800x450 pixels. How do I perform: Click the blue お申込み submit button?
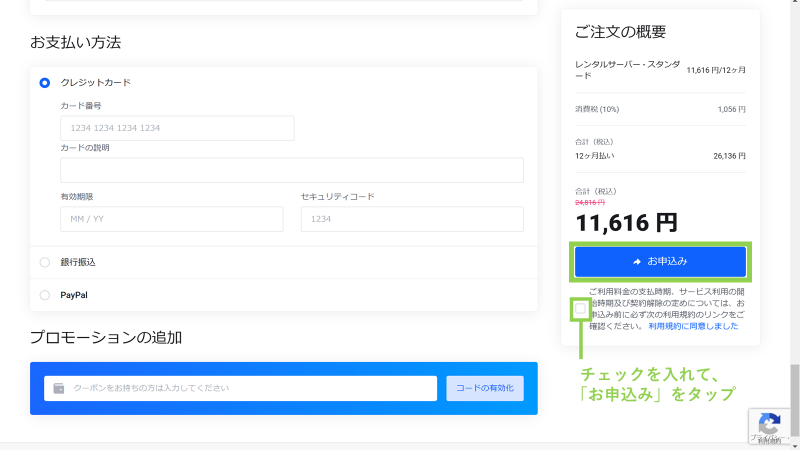pyautogui.click(x=660, y=261)
